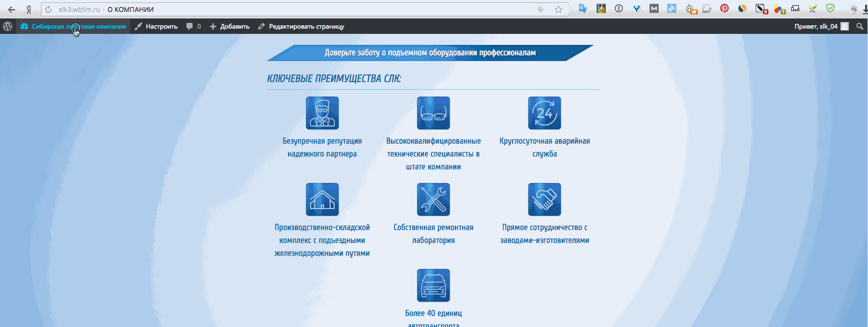Screen dimensions: 868x327
Task: Click 'Редактировать страницу' in admin bar
Action: click(x=301, y=26)
